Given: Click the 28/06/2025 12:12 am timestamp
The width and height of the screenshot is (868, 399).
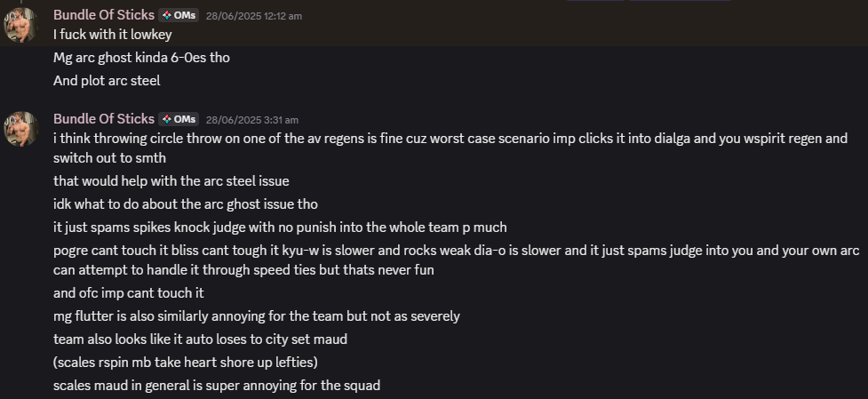Looking at the screenshot, I should (x=253, y=16).
